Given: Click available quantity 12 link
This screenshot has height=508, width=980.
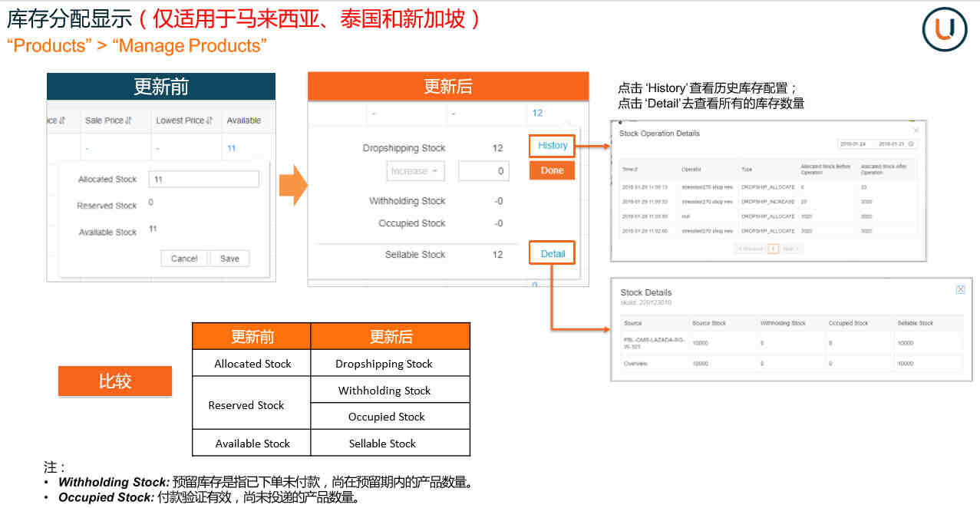Looking at the screenshot, I should pos(537,113).
